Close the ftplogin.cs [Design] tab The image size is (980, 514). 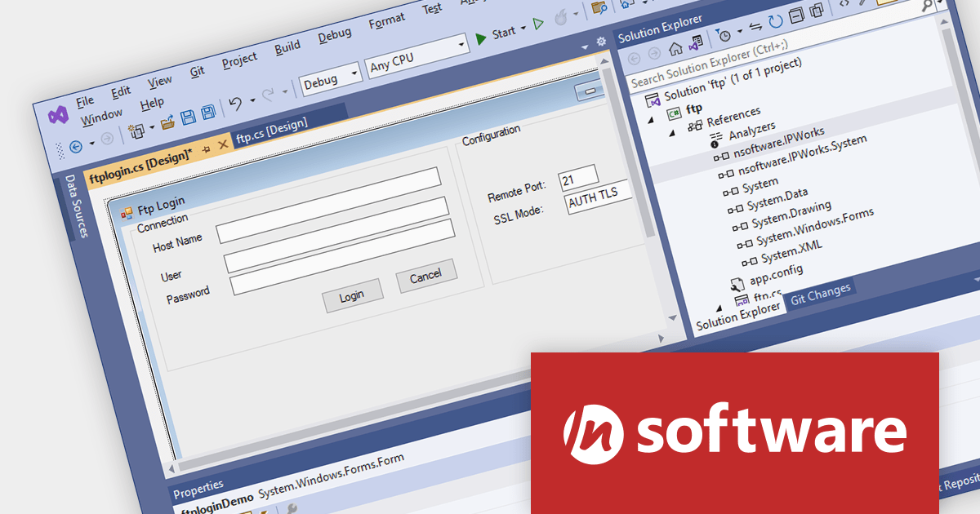tap(222, 144)
